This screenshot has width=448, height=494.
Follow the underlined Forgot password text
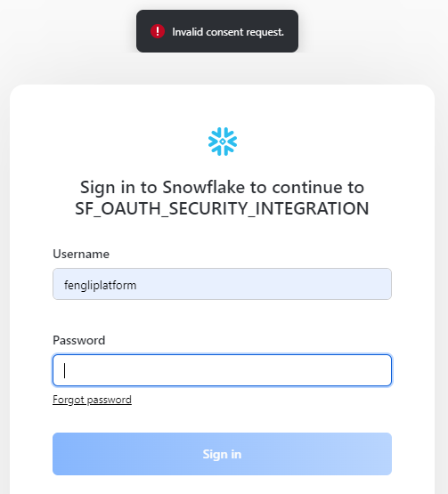92,400
